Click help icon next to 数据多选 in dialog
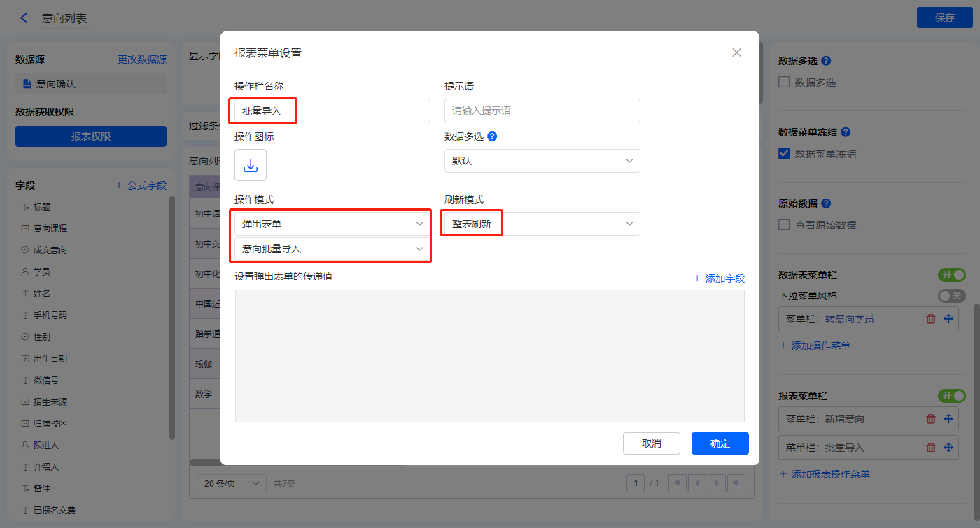The width and height of the screenshot is (980, 528). tap(492, 136)
